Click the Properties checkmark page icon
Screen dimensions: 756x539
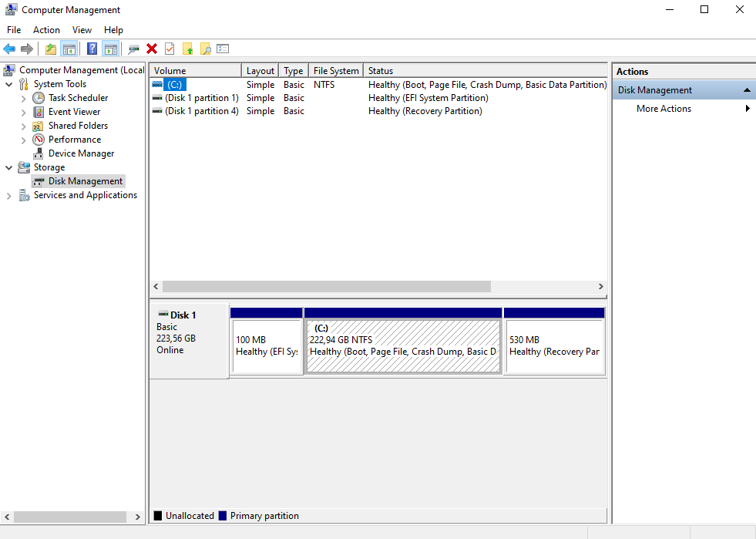coord(170,49)
